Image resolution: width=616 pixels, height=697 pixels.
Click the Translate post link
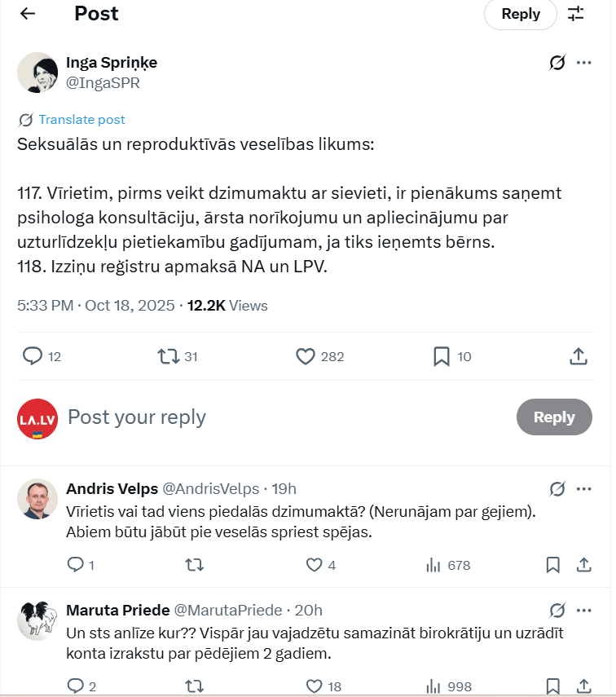coord(81,120)
